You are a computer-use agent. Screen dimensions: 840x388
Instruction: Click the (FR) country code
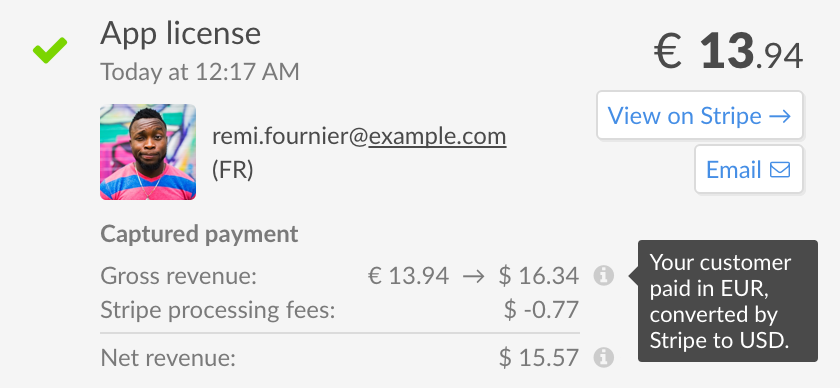(232, 170)
